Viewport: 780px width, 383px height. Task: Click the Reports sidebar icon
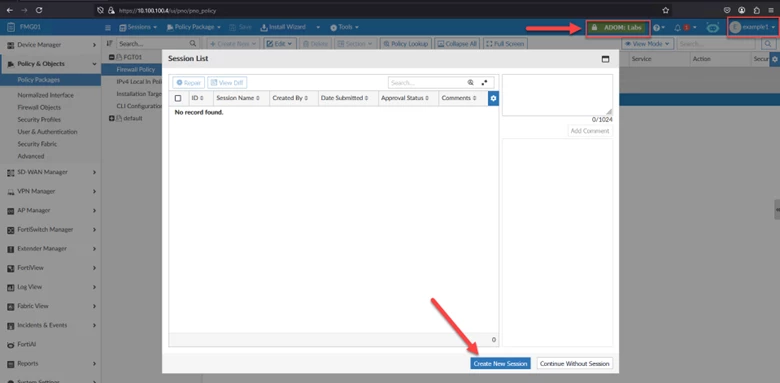pos(10,363)
